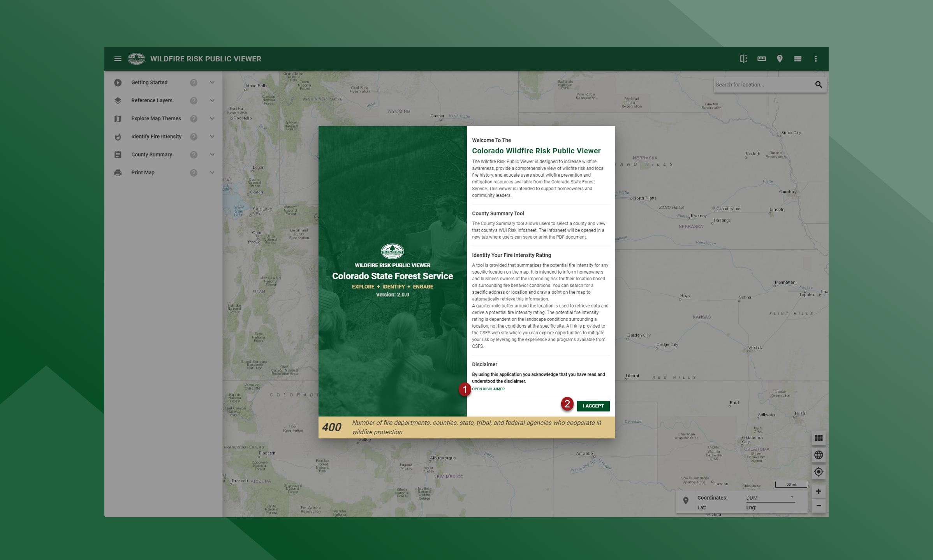Click the I ACCEPT button
The height and width of the screenshot is (560, 933).
(593, 406)
